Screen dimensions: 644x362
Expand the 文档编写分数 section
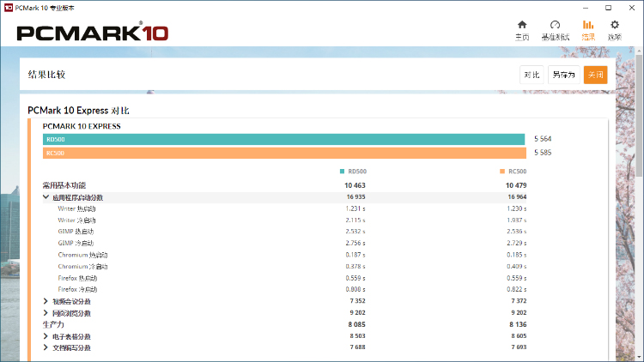point(46,347)
